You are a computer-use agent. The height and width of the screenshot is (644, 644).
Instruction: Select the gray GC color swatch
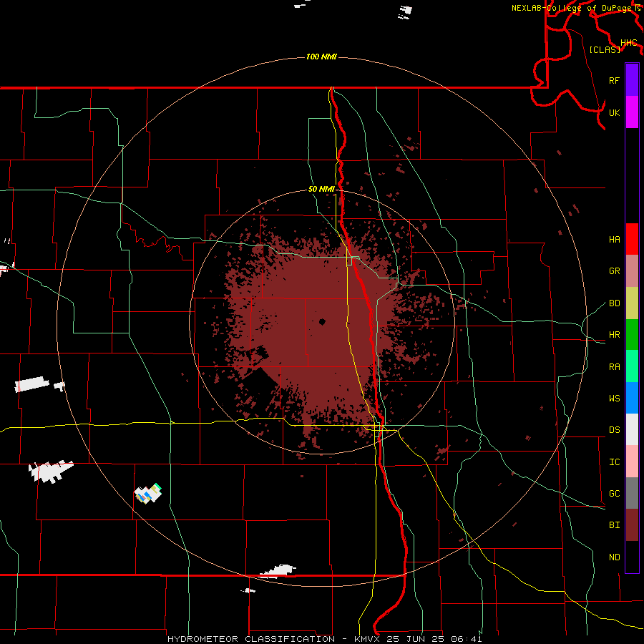point(632,493)
